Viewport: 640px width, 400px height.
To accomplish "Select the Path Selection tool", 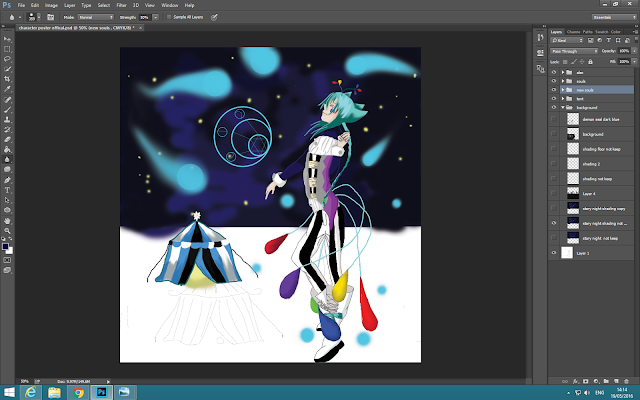I will (7, 200).
